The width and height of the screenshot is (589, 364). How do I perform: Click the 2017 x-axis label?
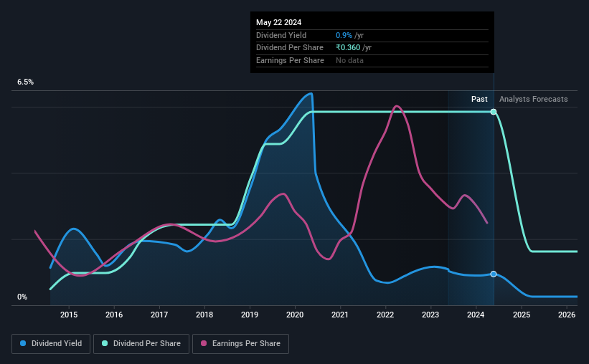[x=159, y=315]
